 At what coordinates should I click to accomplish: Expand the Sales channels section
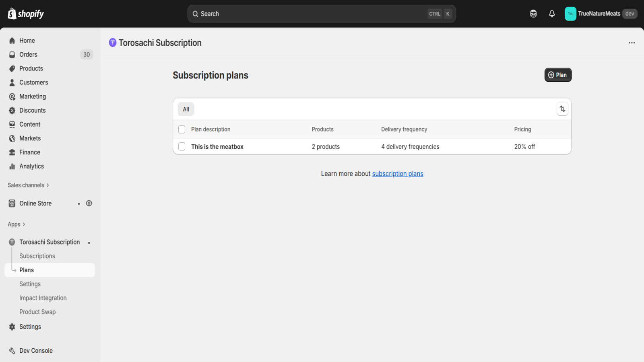click(28, 185)
